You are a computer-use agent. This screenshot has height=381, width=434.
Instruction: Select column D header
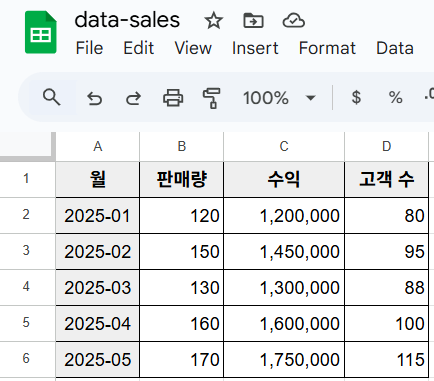(x=387, y=146)
